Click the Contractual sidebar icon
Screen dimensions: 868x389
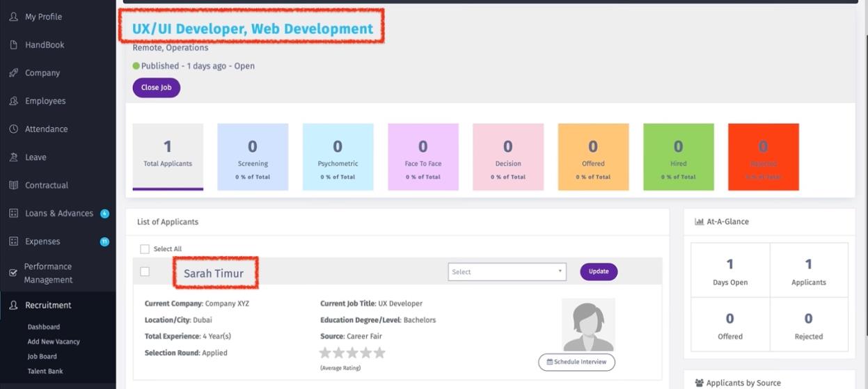click(x=13, y=186)
